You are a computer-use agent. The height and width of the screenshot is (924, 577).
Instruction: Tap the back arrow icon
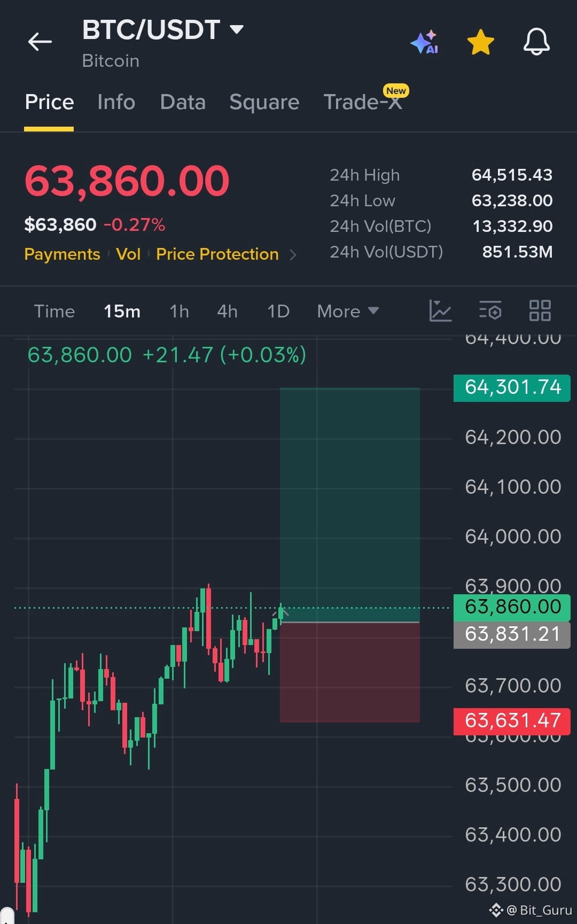(40, 41)
